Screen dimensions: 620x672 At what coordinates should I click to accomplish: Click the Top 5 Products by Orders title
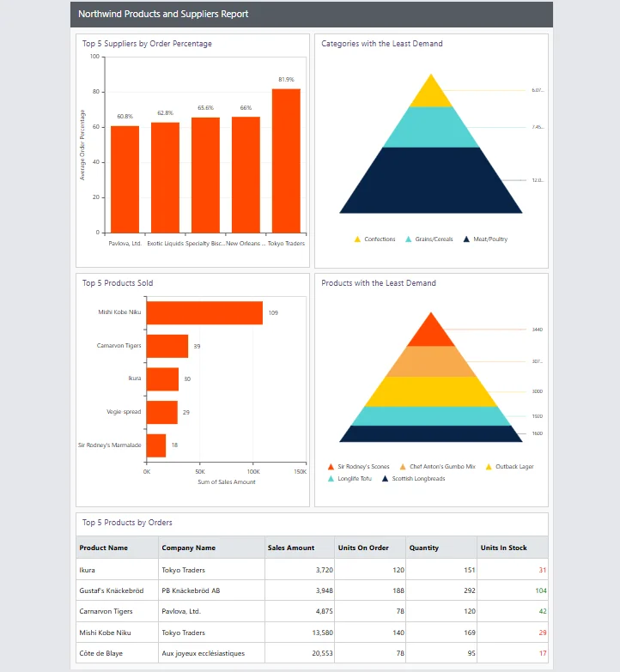click(x=127, y=523)
